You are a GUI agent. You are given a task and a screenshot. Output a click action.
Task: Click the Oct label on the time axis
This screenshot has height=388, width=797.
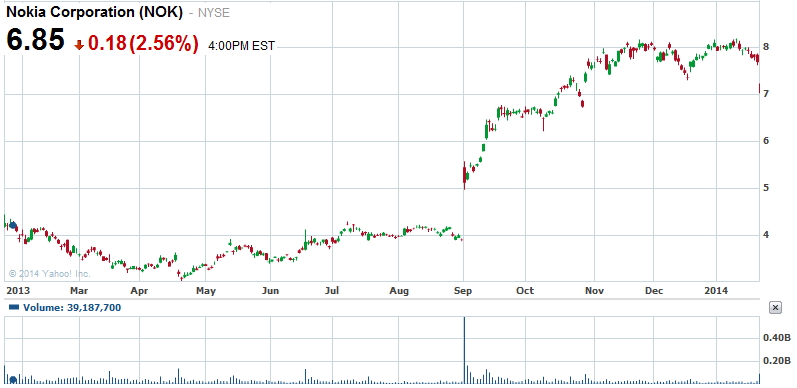[x=525, y=291]
